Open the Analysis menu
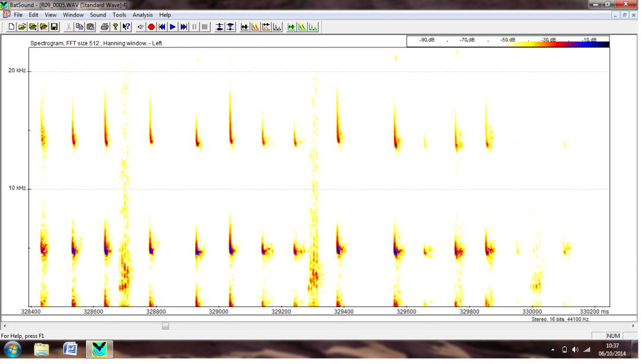Screen dimensions: 641x364 [142, 15]
